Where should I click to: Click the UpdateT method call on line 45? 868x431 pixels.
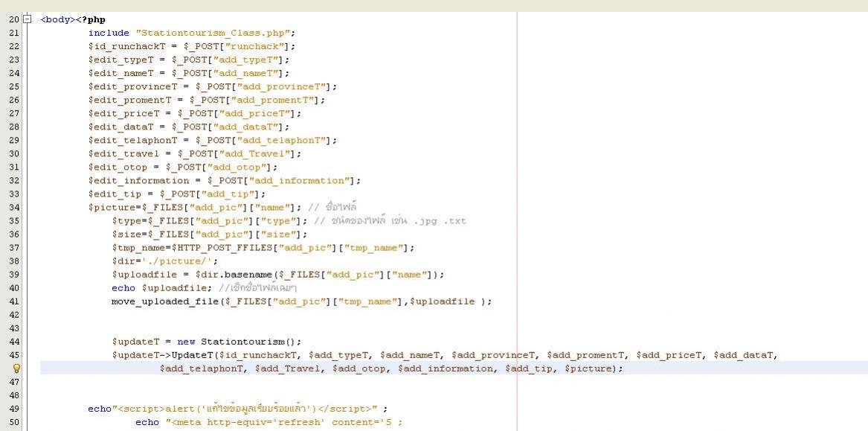tap(194, 355)
